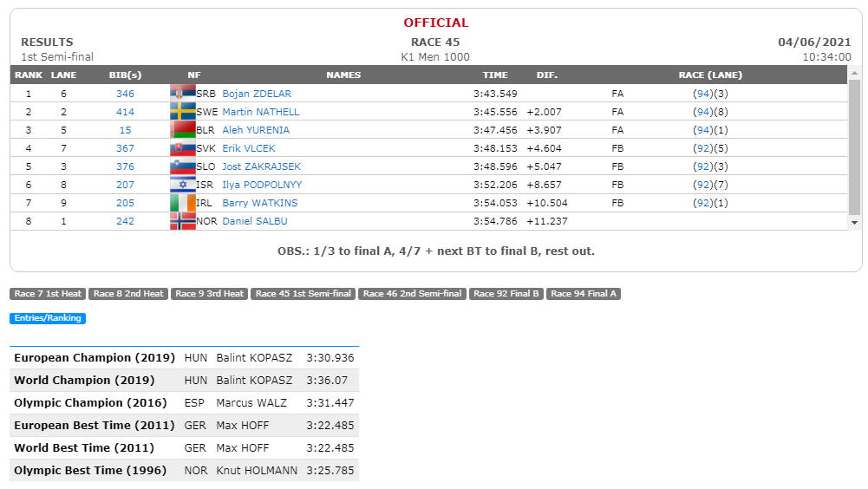Click the Ireland flag icon
The image size is (868, 489).
[183, 203]
